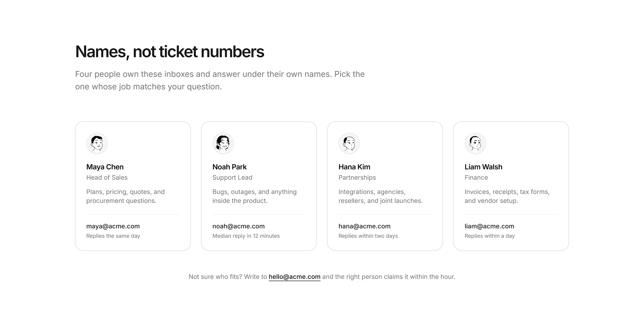Select the hana@acme.com email link
The height and width of the screenshot is (324, 644).
point(364,226)
